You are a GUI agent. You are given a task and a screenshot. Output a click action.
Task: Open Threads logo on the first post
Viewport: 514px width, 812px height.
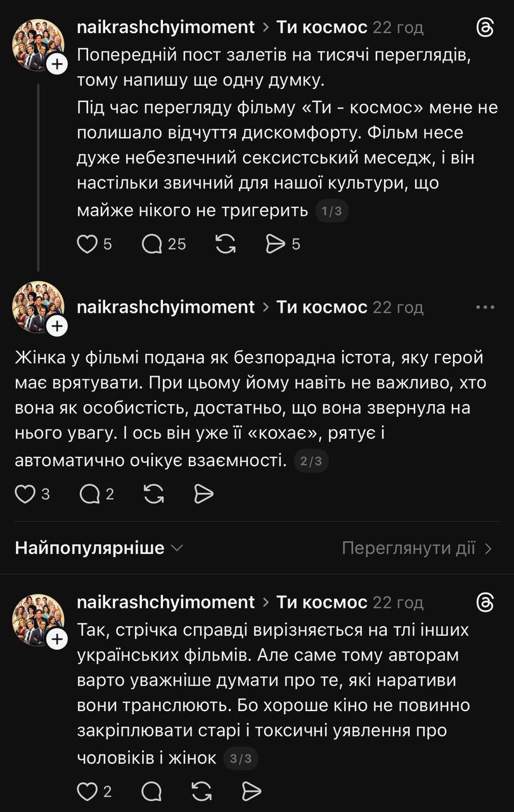484,27
